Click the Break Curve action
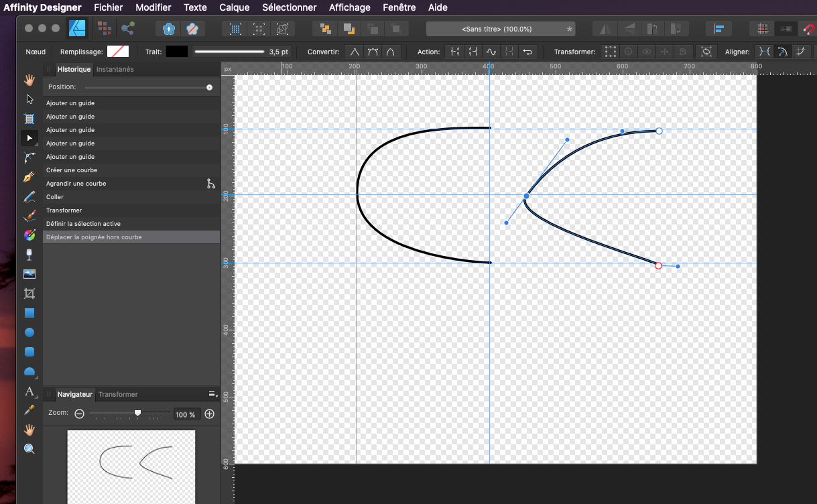The height and width of the screenshot is (504, 817). click(x=456, y=52)
